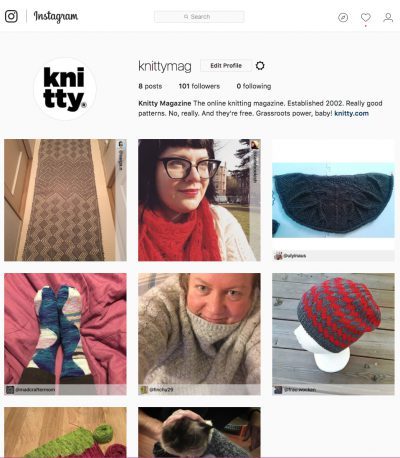Open the activity heart icon

[x=366, y=17]
